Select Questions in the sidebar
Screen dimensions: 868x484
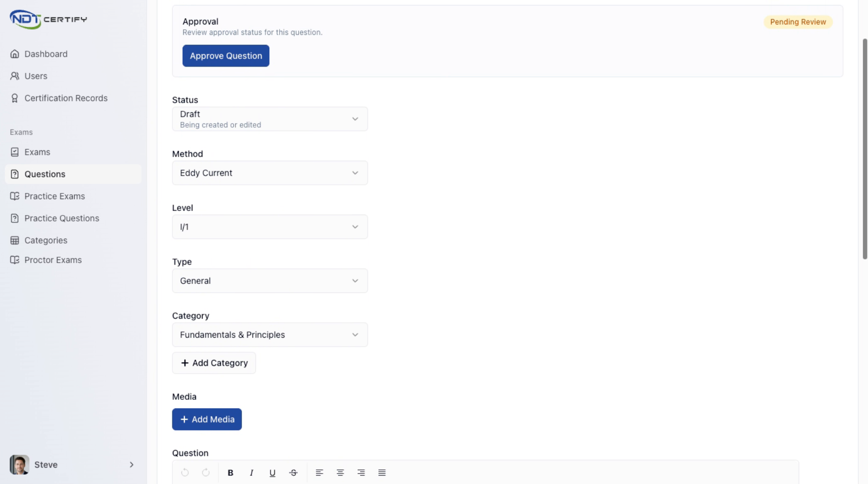[73, 174]
